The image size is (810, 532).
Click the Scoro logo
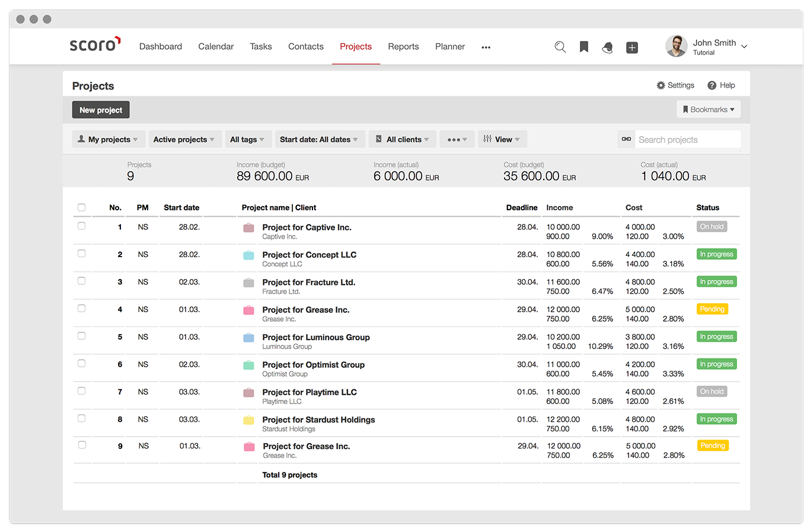[95, 44]
